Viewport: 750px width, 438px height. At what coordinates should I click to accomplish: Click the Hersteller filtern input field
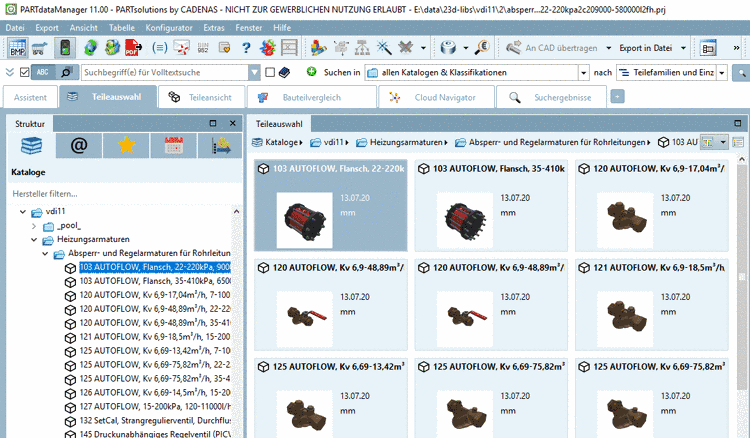tap(125, 194)
